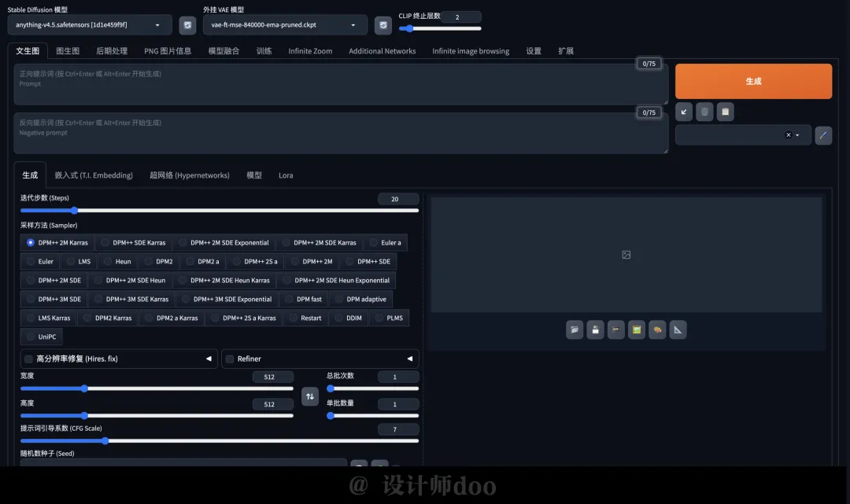Viewport: 850px width, 504px height.
Task: Click the clipboard icon under the generate button
Action: (x=726, y=112)
